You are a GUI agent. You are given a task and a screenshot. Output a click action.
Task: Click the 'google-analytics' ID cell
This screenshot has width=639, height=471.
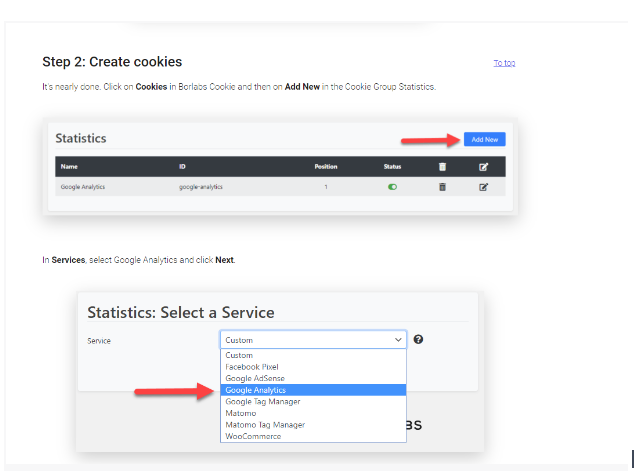(x=201, y=187)
